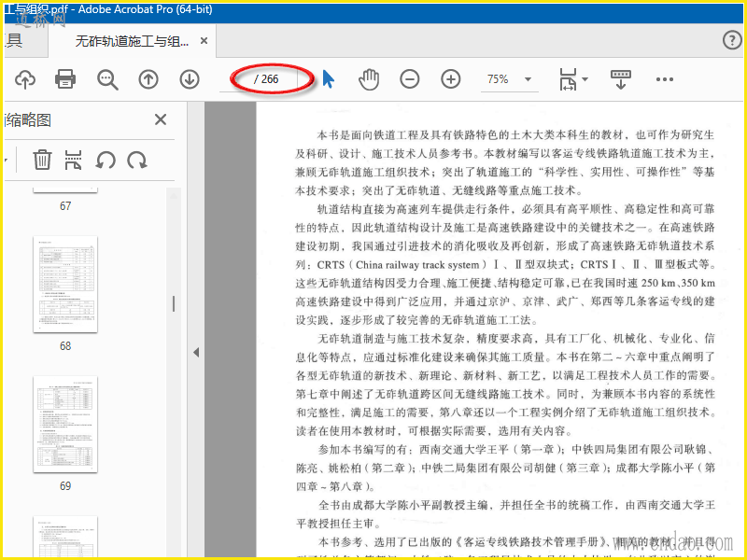This screenshot has height=560, width=747.
Task: Switch to the 无砟轨道施工与组... document tab
Action: [132, 41]
